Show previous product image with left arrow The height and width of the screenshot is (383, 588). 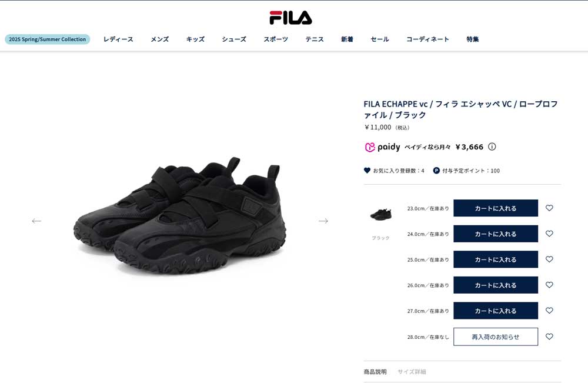pos(36,221)
